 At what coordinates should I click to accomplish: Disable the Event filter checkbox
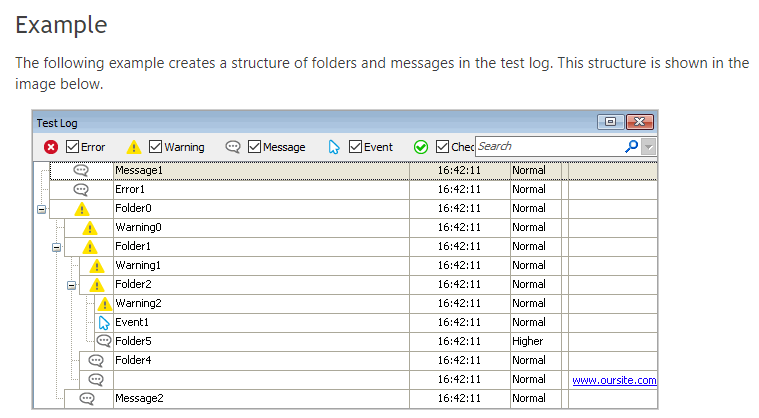(x=355, y=147)
